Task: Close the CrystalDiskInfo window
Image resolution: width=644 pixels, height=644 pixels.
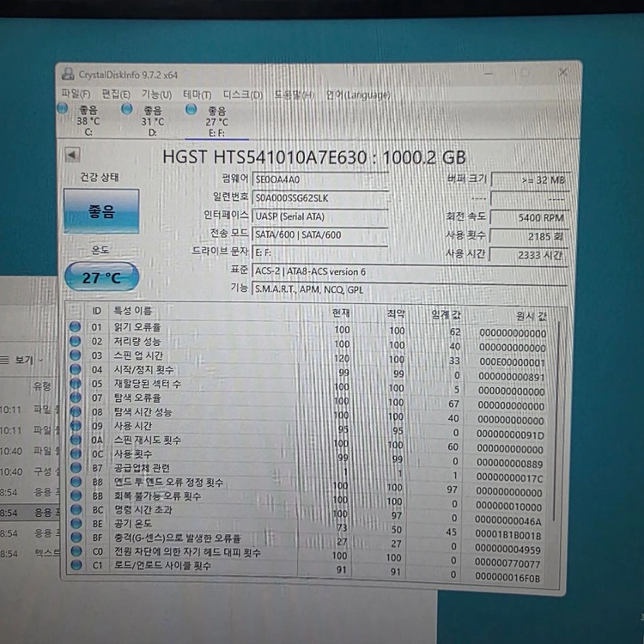Action: point(562,73)
